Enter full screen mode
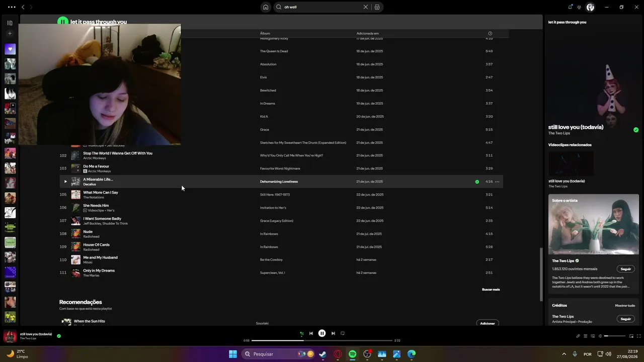Image resolution: width=644 pixels, height=362 pixels. click(x=639, y=336)
